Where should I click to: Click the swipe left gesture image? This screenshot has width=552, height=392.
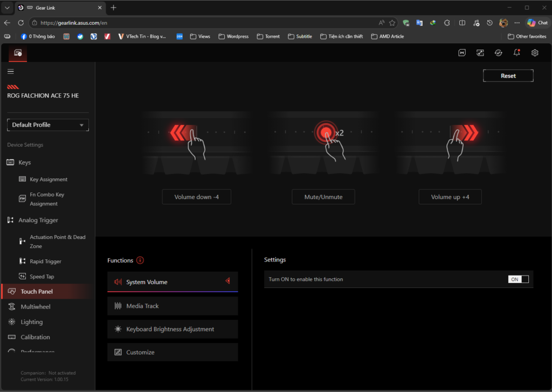[x=196, y=143]
